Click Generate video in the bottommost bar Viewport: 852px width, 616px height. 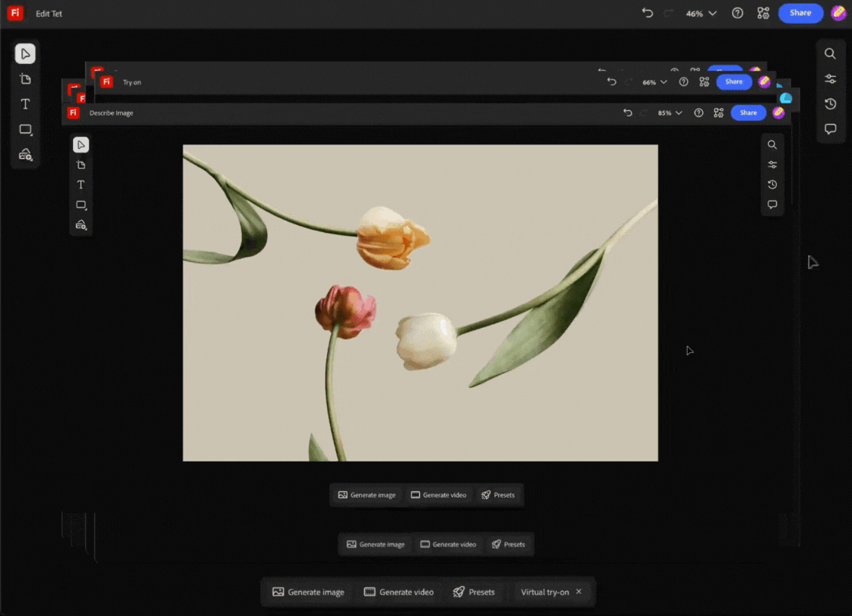[399, 592]
